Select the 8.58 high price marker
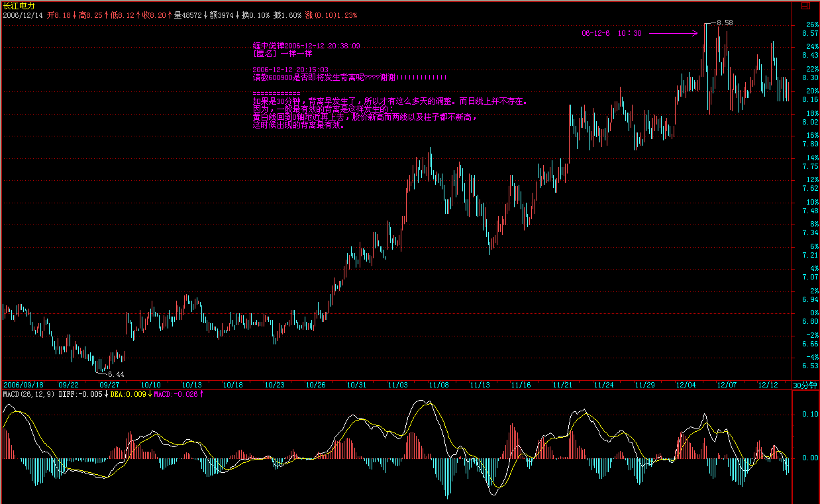 click(725, 23)
